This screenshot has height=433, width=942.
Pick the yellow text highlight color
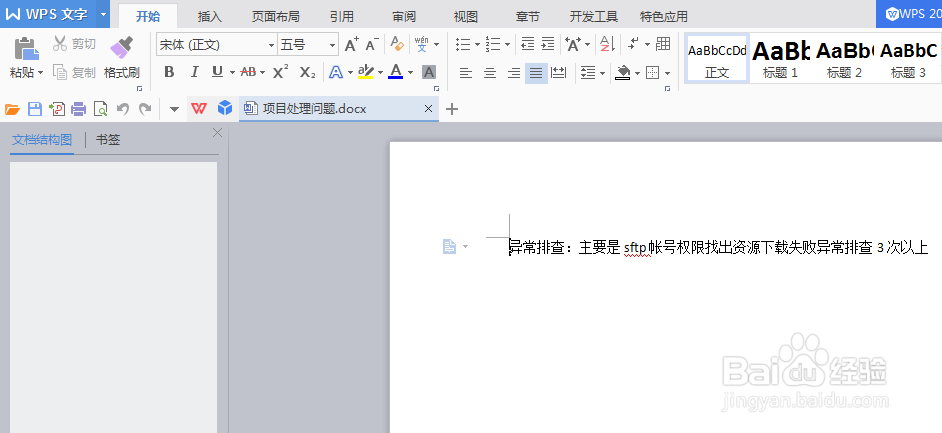click(365, 73)
